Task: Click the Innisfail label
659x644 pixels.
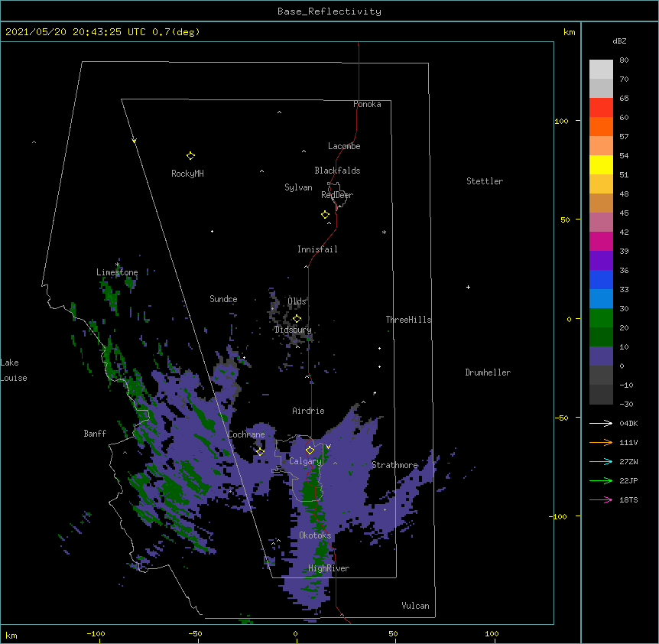Action: point(317,249)
